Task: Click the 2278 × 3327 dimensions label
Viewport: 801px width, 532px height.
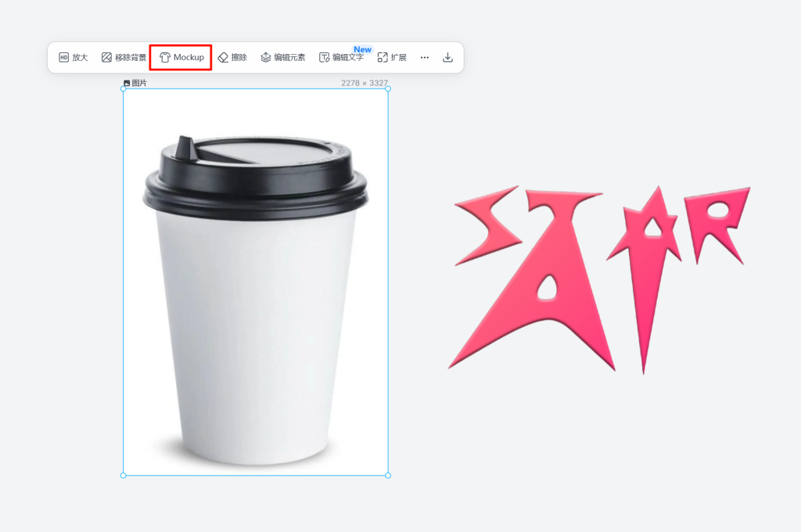Action: [x=364, y=83]
